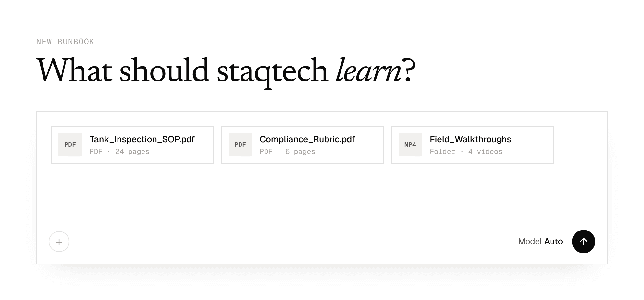Select the Auto model value
Viewport: 644px width, 300px height.
point(553,241)
